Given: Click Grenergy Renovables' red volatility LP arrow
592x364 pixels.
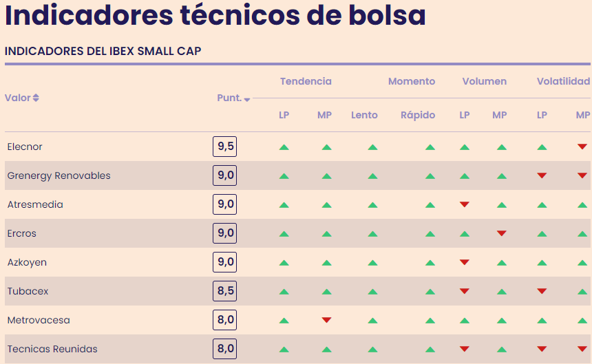Looking at the screenshot, I should [x=542, y=175].
